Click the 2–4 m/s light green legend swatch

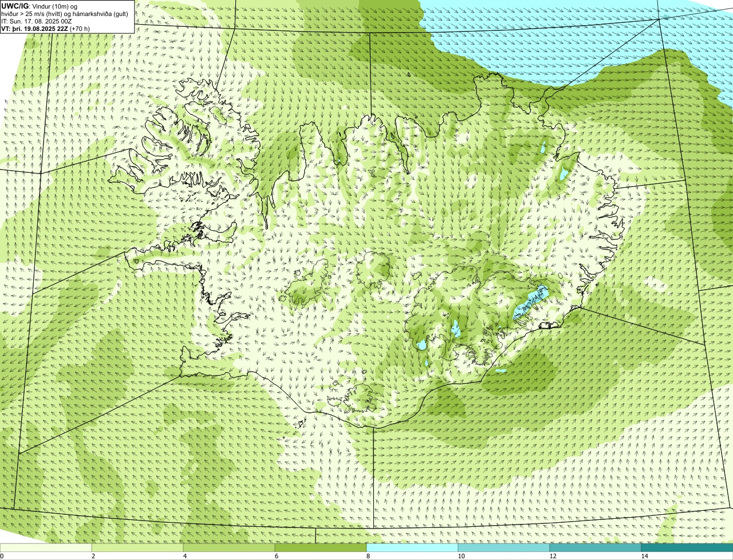137,548
